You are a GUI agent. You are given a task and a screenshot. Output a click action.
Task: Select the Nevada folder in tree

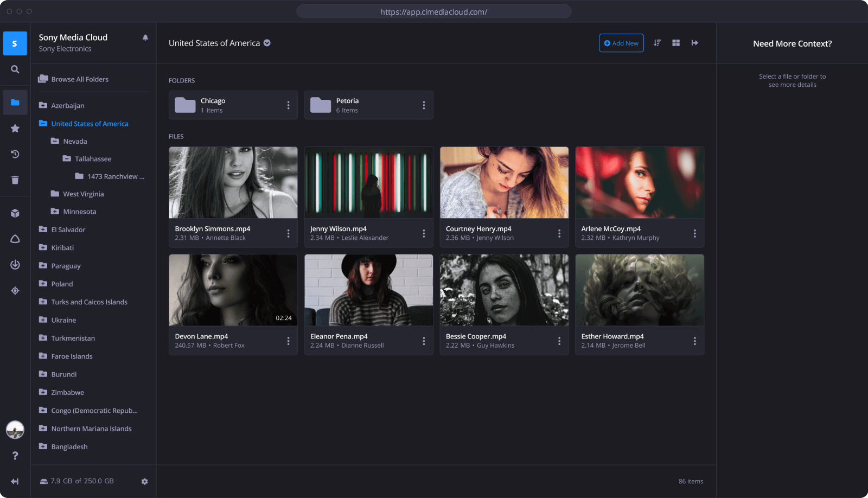click(75, 142)
